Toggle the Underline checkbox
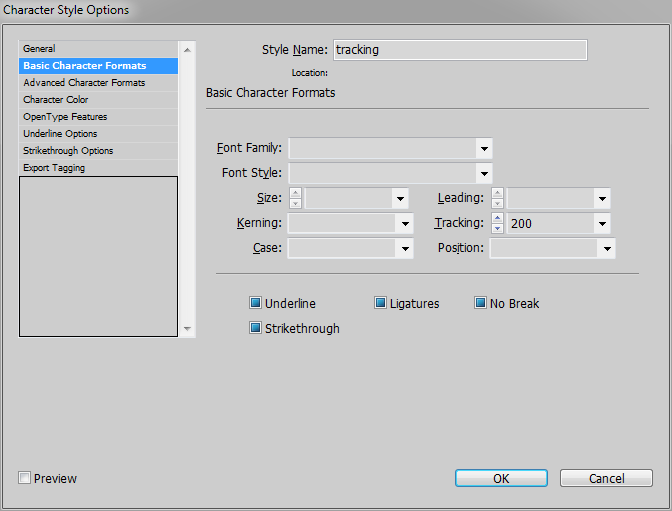The height and width of the screenshot is (511, 672). tap(256, 304)
